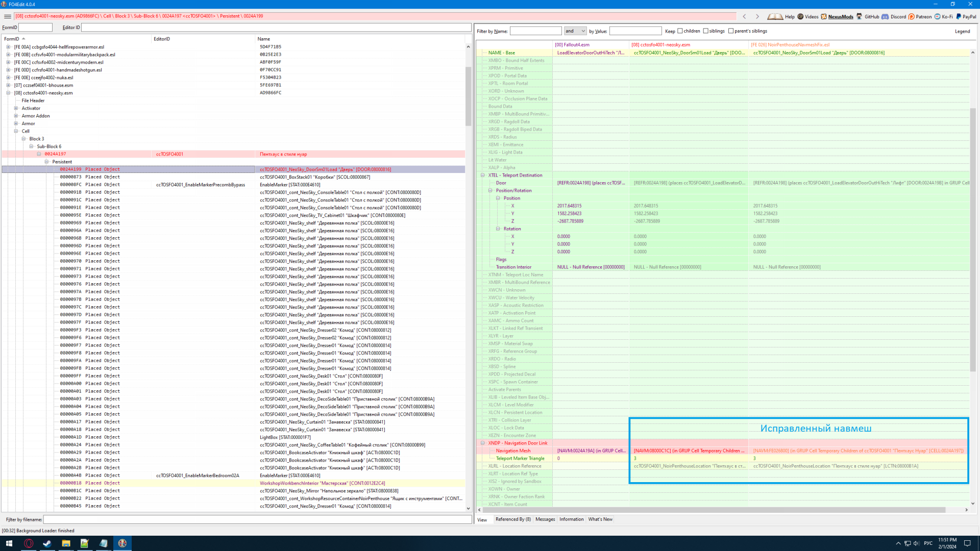Click the Patreon icon
Screen dimensions: 980x551
coord(912,16)
